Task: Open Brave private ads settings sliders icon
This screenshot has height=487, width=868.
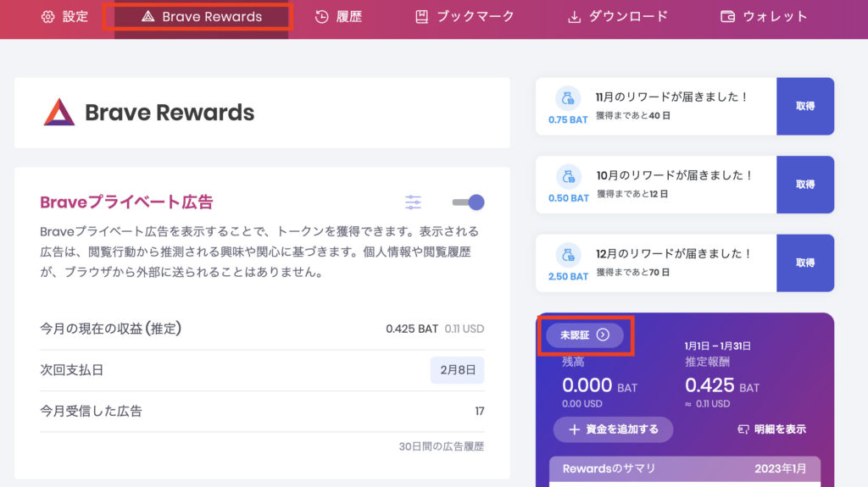Action: (x=413, y=202)
